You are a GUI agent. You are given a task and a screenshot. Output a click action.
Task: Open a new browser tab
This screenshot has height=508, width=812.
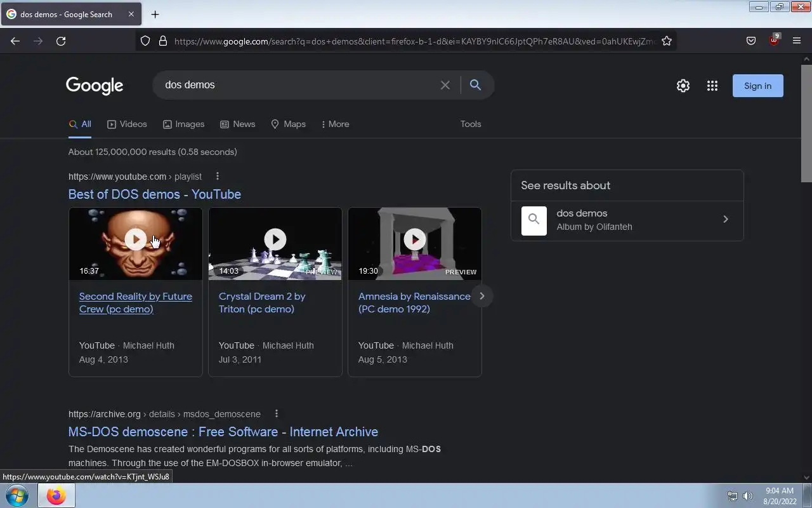(155, 14)
